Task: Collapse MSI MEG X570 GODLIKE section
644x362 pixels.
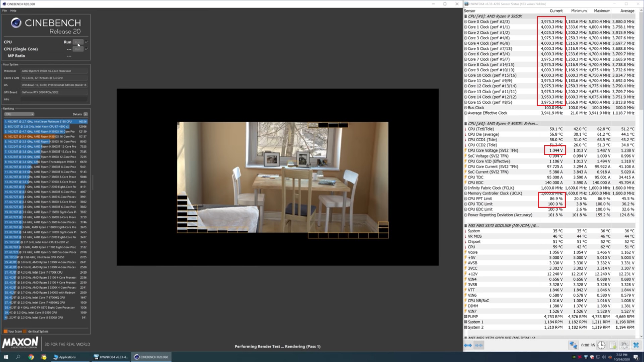Action: point(466,226)
